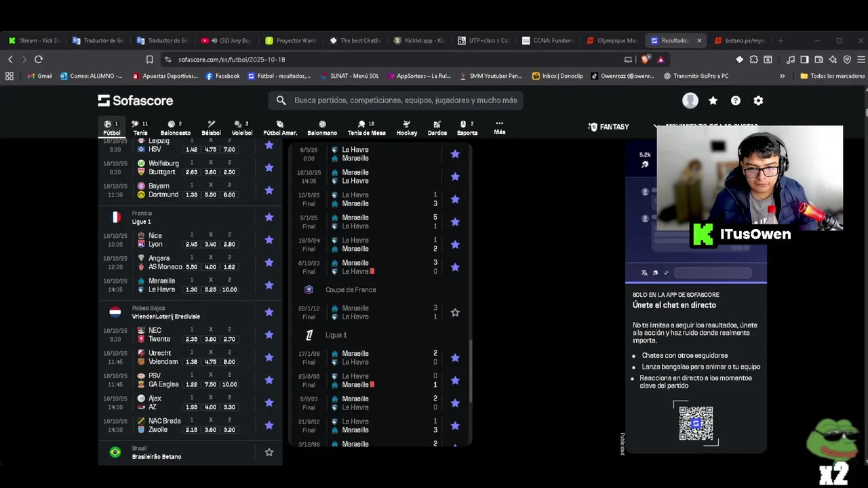The image size is (868, 488).
Task: Click odds 1.62 for AS Monaco
Action: tap(229, 267)
